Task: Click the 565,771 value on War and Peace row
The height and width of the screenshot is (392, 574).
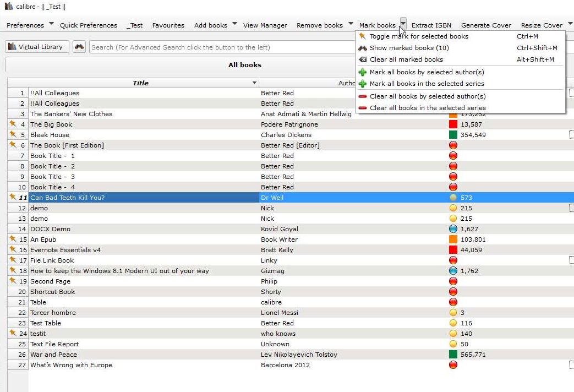Action: [473, 355]
